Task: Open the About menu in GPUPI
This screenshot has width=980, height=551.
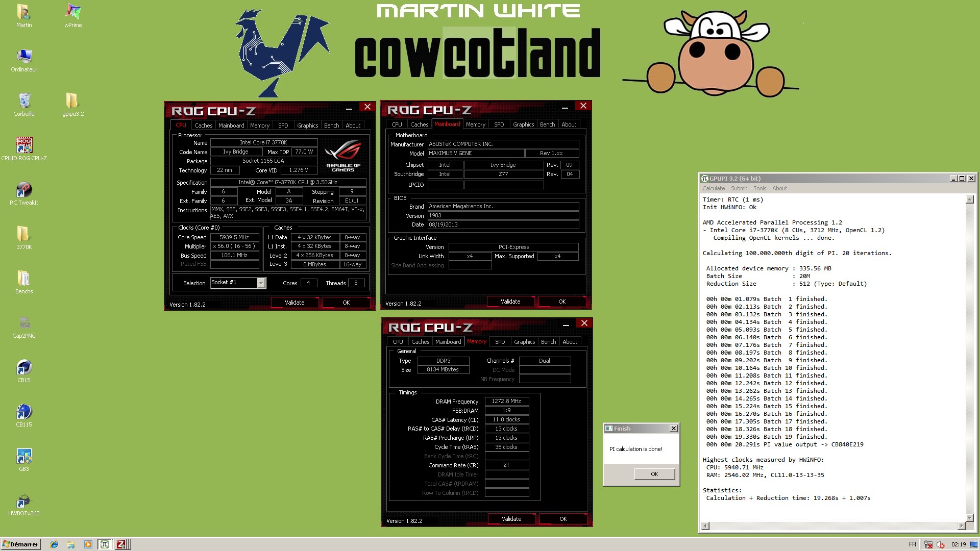Action: [x=779, y=188]
